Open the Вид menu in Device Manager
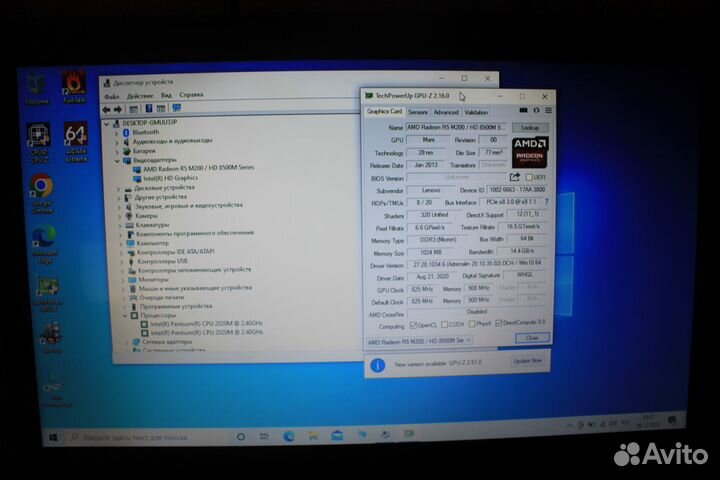Viewport: 720px width, 480px height. (x=166, y=96)
